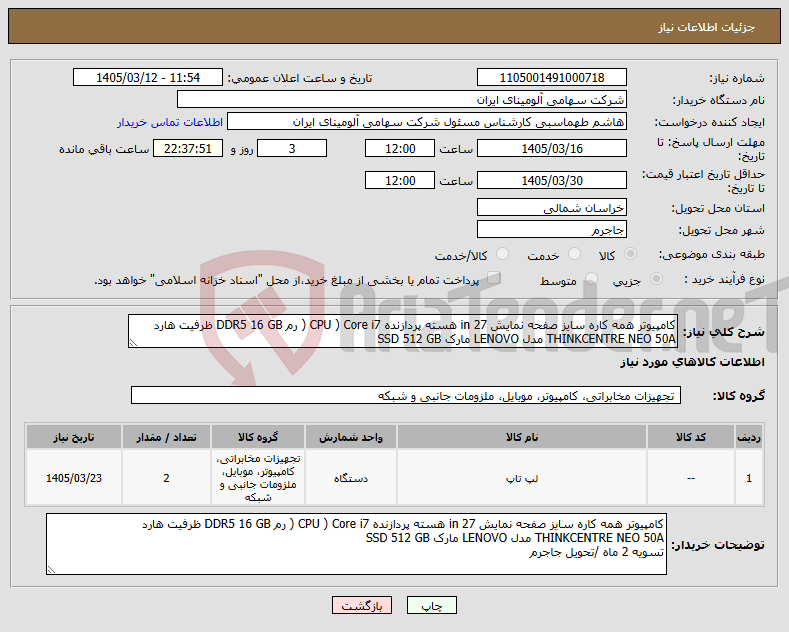Click the resize handle of شرح کلی نیاز textarea
Image resolution: width=789 pixels, height=632 pixels.
pyautogui.click(x=133, y=343)
